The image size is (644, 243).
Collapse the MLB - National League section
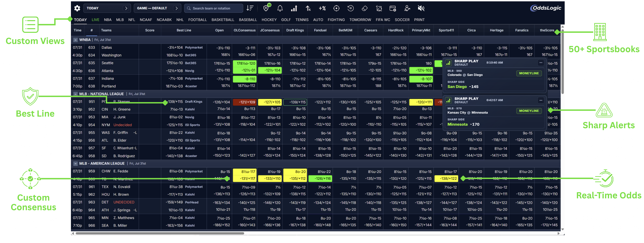point(75,94)
